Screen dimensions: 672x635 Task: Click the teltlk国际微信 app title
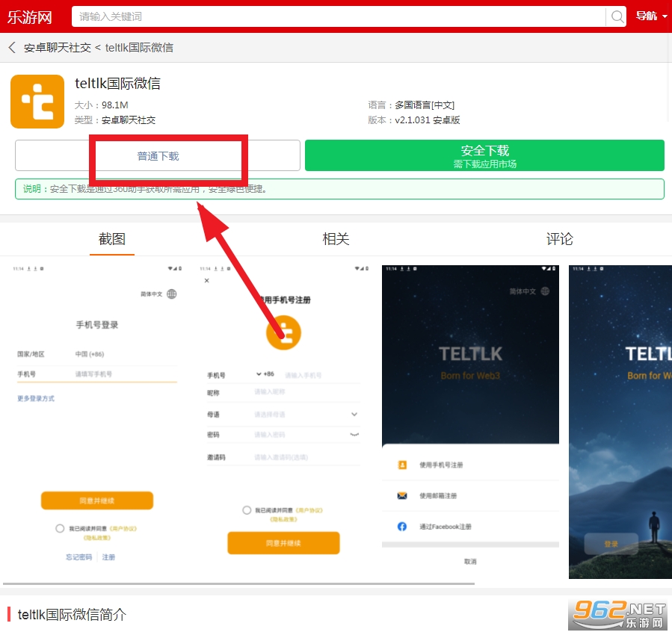pos(117,84)
